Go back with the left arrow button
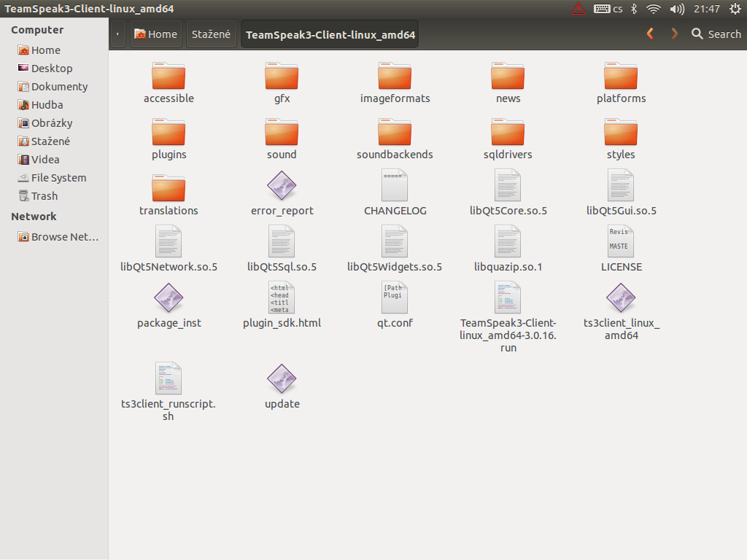Screen dimensions: 747x560 click(x=650, y=34)
